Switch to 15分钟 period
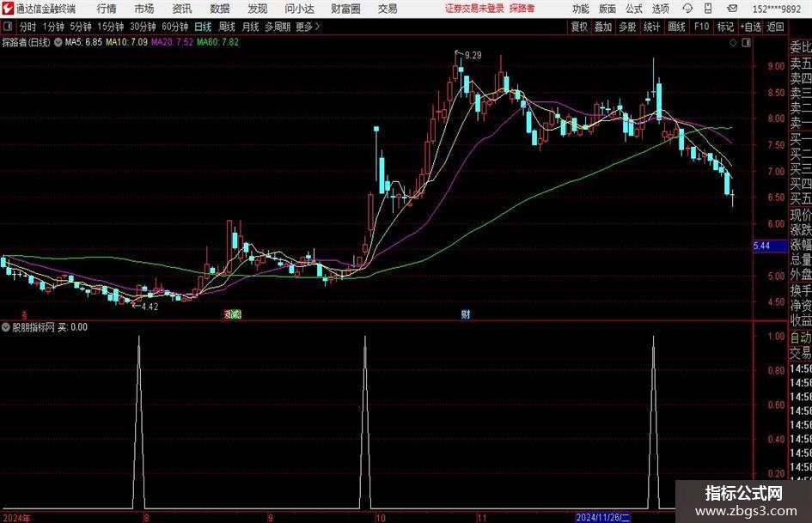The width and height of the screenshot is (812, 523). pos(111,27)
